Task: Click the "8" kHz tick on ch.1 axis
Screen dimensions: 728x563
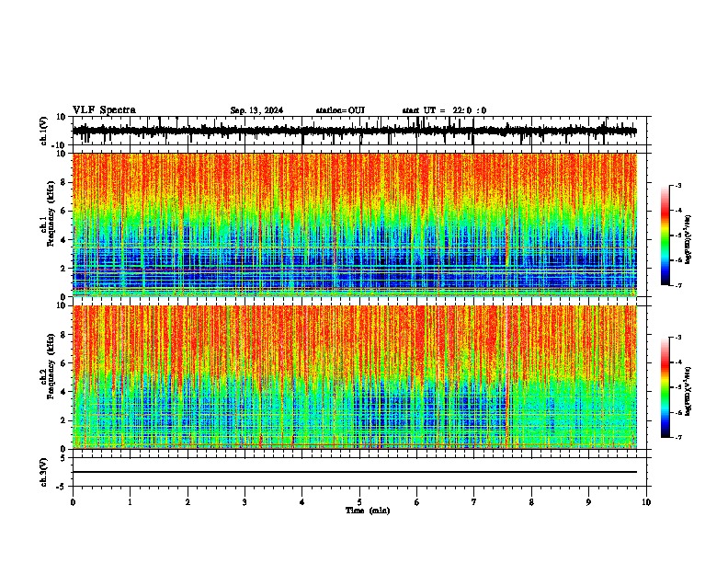Action: click(x=64, y=182)
